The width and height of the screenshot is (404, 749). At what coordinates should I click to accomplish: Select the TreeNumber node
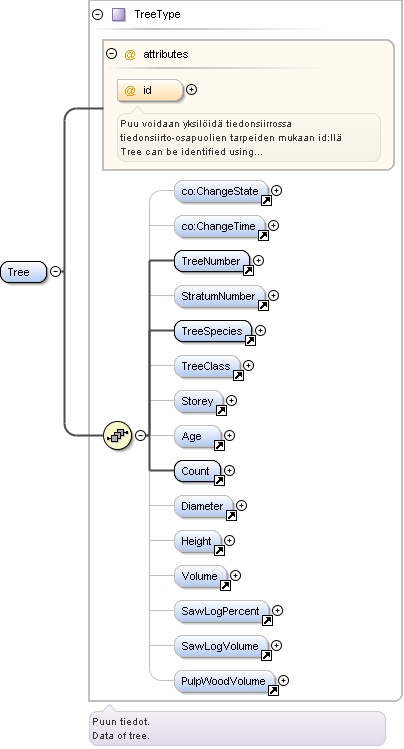click(212, 261)
